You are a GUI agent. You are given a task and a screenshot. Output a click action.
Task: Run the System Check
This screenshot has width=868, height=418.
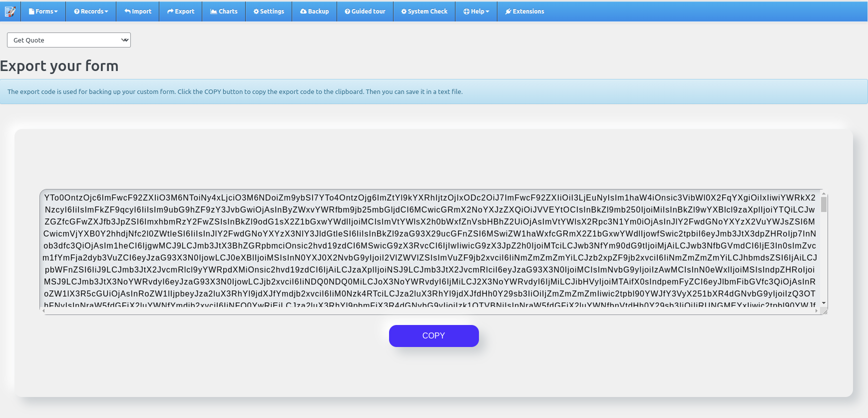pyautogui.click(x=425, y=11)
